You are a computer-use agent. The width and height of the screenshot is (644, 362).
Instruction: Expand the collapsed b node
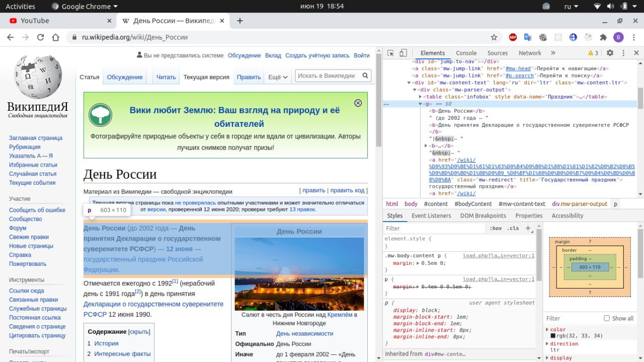[x=426, y=146]
